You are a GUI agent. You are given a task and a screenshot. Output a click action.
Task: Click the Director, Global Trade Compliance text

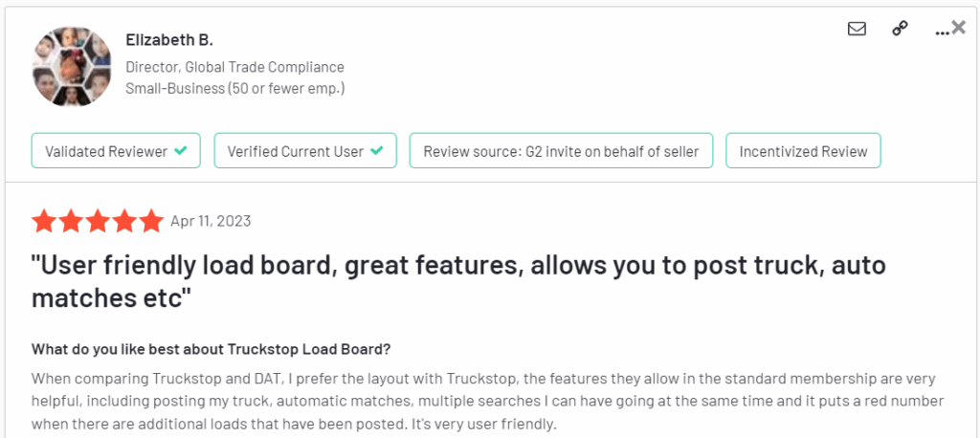[234, 67]
